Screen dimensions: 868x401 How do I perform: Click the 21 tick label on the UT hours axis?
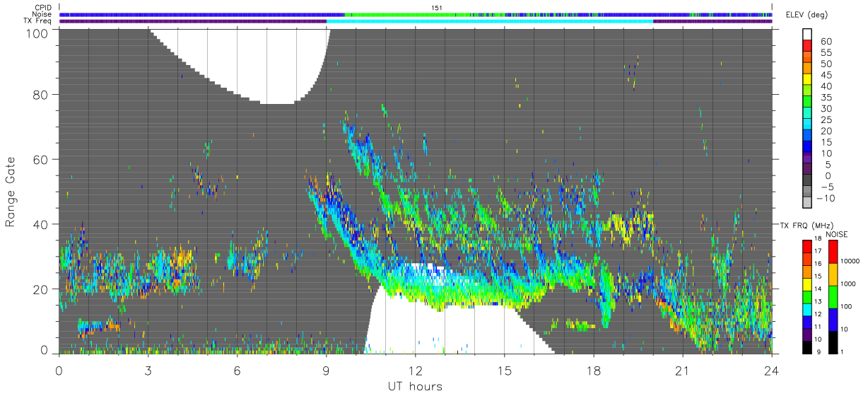[x=682, y=371]
